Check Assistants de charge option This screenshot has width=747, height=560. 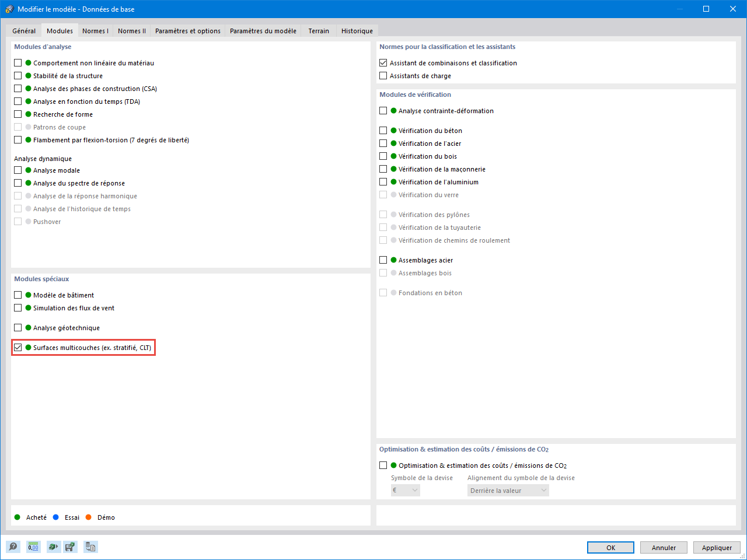pyautogui.click(x=383, y=76)
